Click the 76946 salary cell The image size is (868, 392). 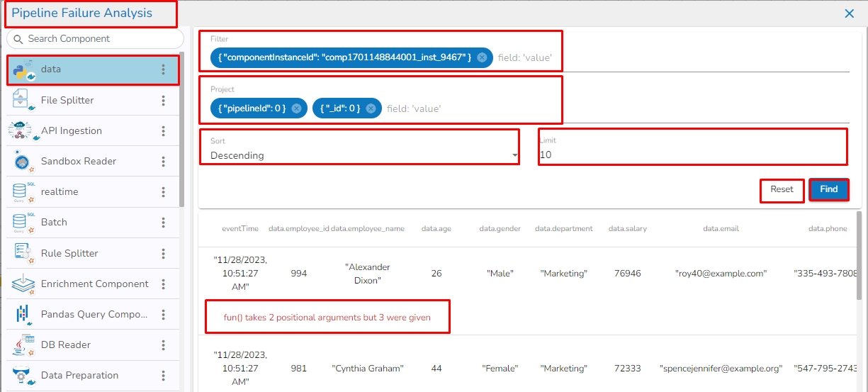[628, 274]
